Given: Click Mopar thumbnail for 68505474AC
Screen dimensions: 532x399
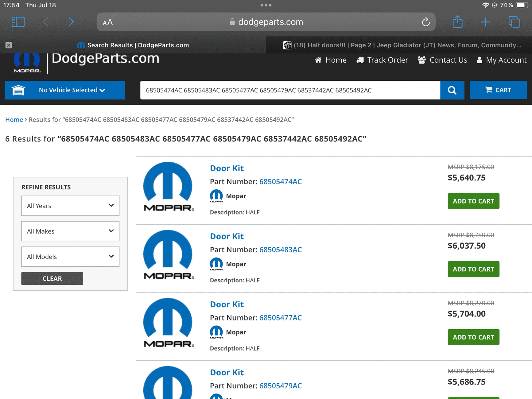Looking at the screenshot, I should [168, 187].
